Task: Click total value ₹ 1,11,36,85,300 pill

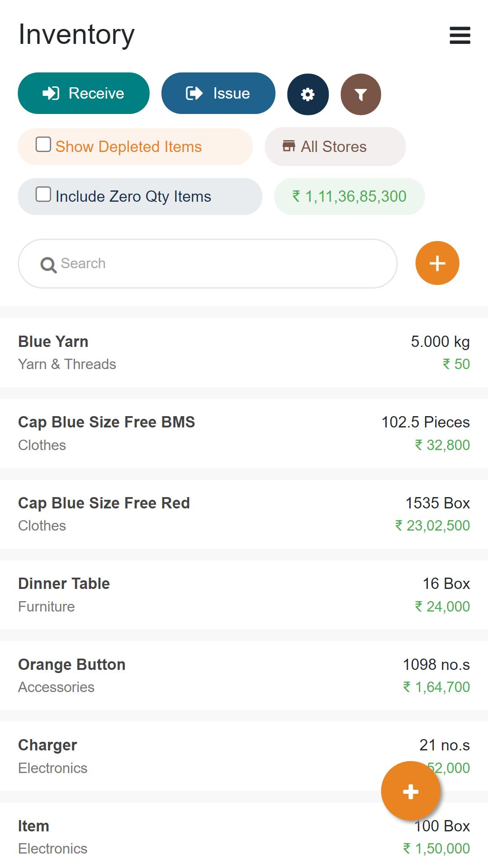Action: point(350,196)
